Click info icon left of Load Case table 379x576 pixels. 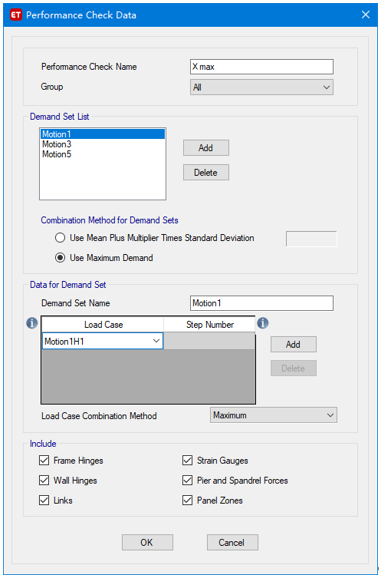(x=32, y=323)
